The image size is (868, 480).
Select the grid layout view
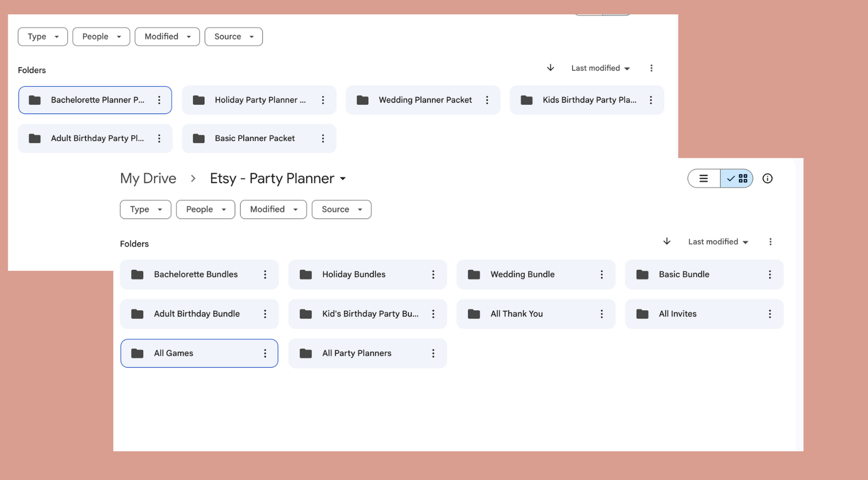(x=737, y=178)
